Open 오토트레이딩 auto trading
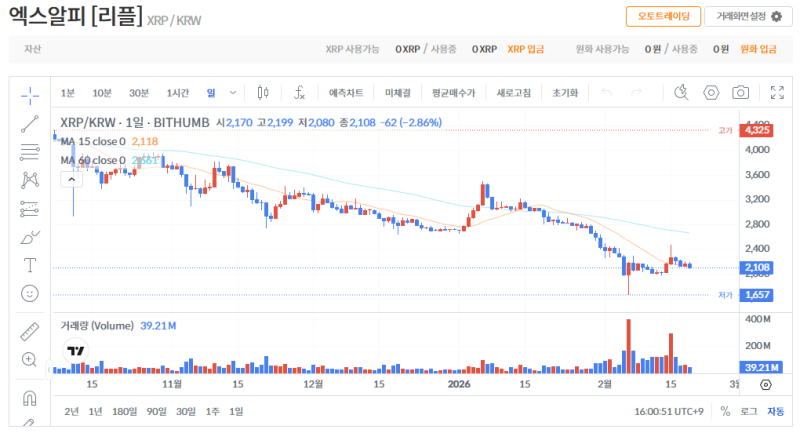The image size is (800, 433). click(x=663, y=16)
